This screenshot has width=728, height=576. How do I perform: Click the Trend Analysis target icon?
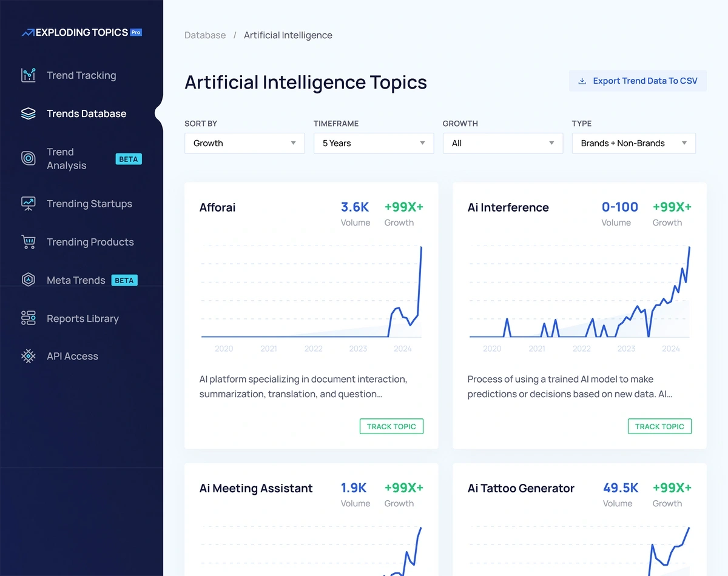tap(29, 159)
